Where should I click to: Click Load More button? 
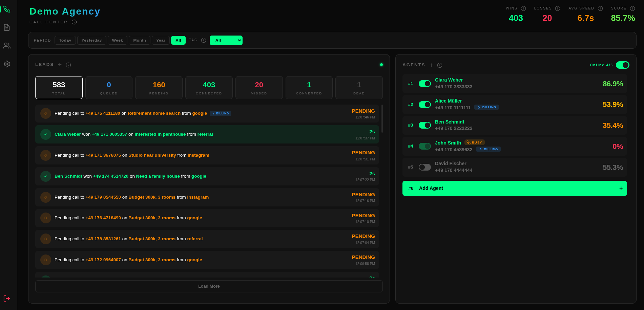click(209, 286)
